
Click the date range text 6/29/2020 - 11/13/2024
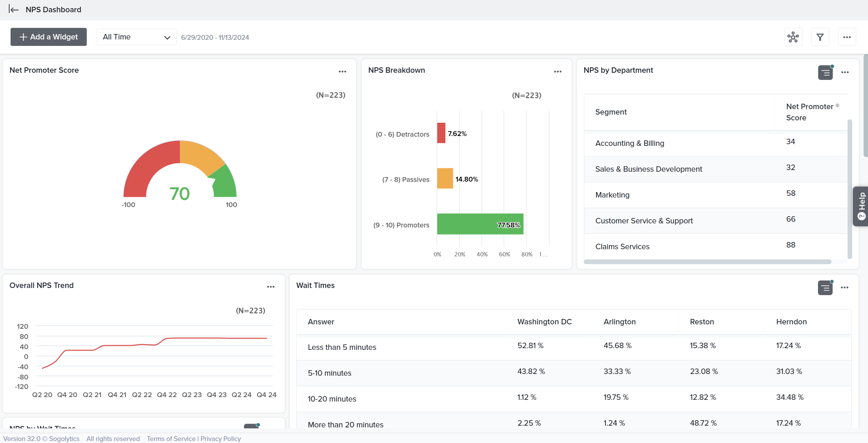[x=215, y=37]
